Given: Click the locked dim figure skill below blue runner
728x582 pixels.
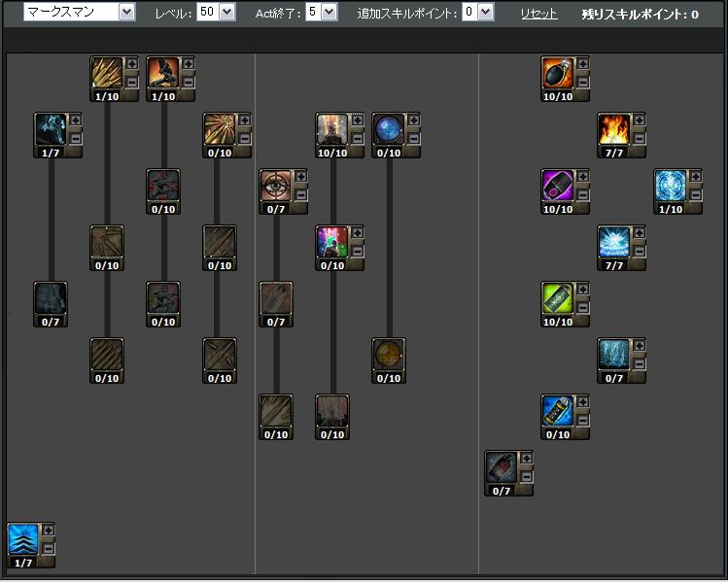Looking at the screenshot, I should click(x=51, y=298).
